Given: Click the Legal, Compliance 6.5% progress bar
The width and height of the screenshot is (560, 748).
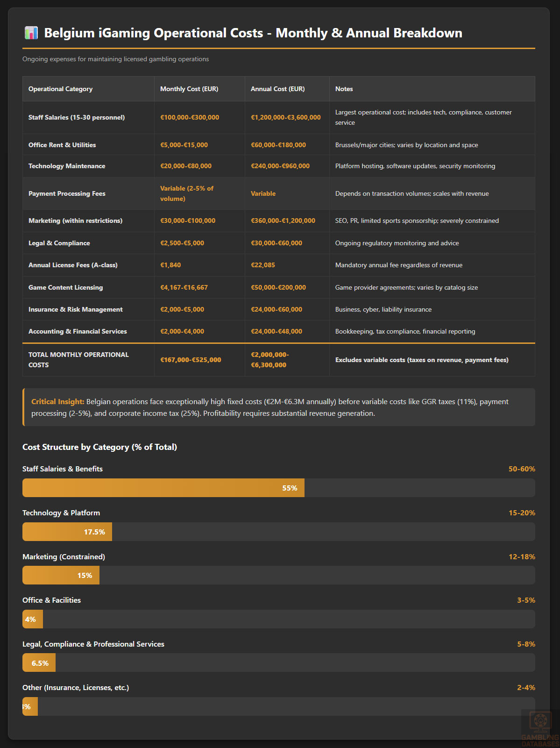Looking at the screenshot, I should tap(39, 663).
